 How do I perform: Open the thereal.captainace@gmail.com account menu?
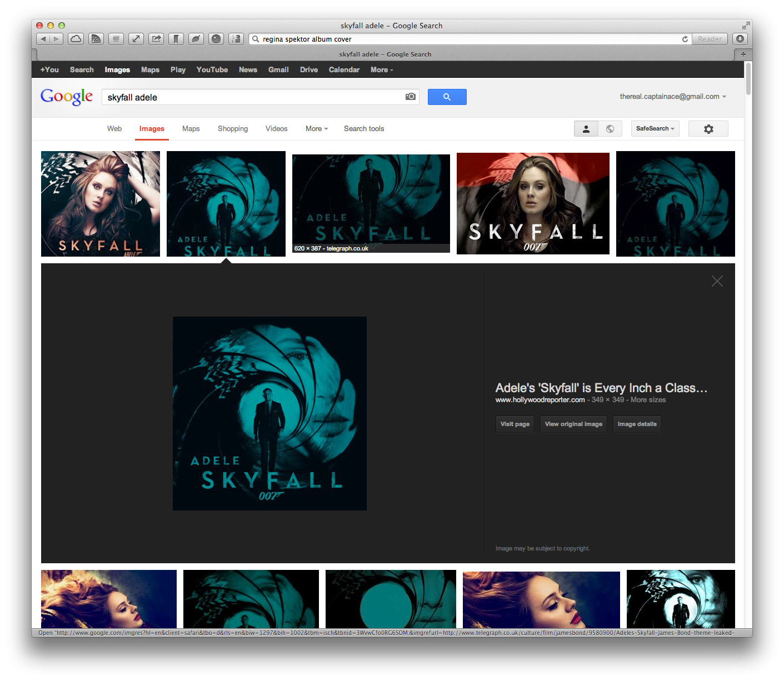[673, 97]
